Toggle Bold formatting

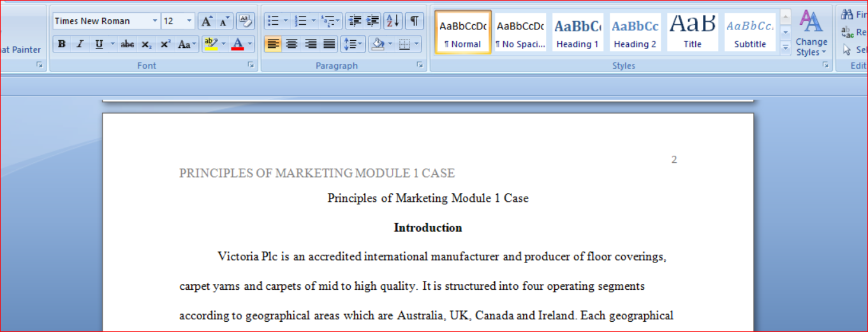pyautogui.click(x=62, y=44)
